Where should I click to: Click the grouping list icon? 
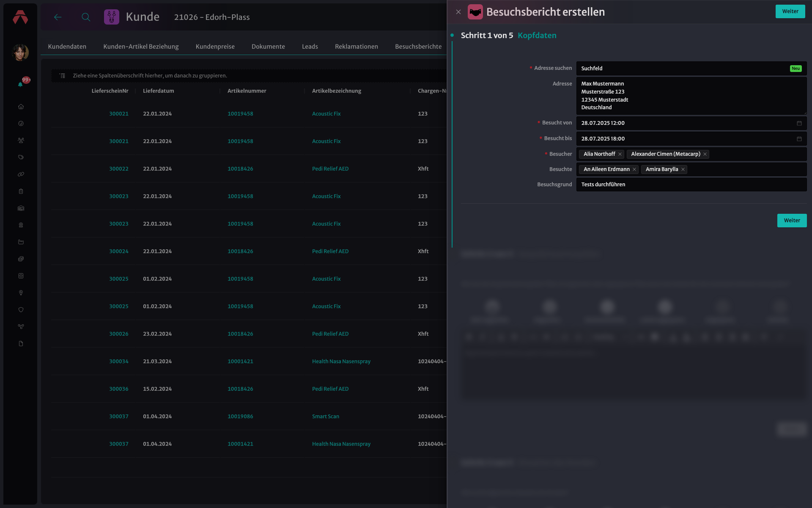pos(62,76)
